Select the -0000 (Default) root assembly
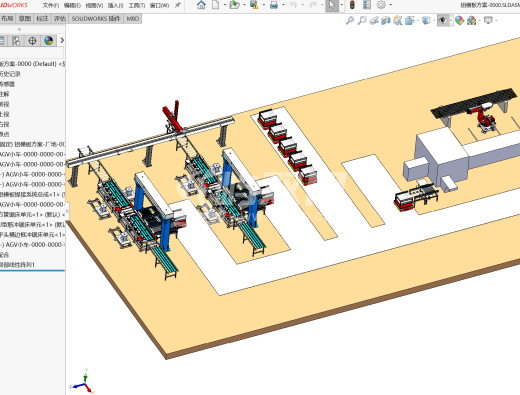The width and height of the screenshot is (520, 395). [x=33, y=64]
